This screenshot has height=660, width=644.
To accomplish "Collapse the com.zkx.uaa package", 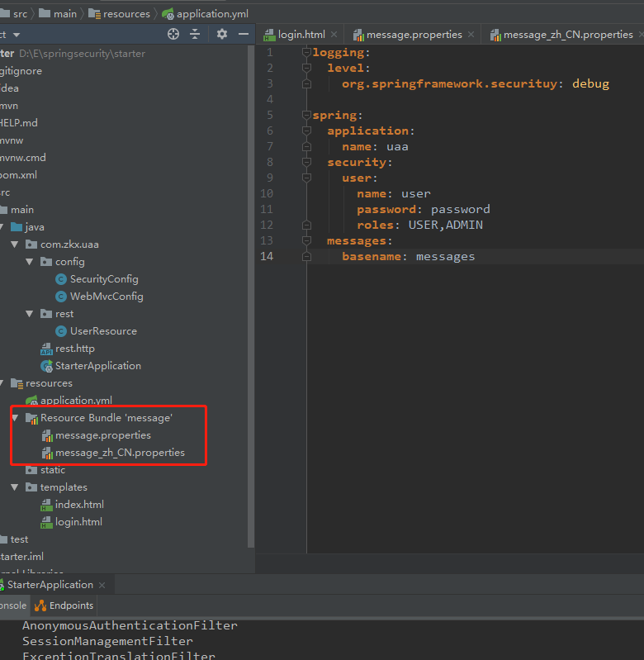I will click(x=16, y=245).
